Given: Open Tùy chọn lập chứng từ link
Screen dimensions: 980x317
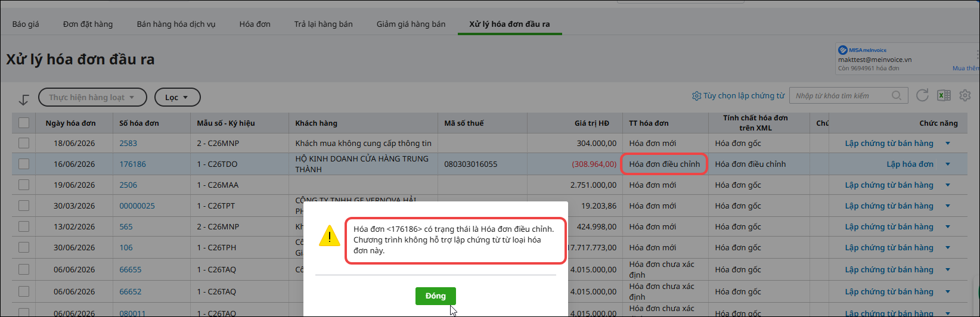Looking at the screenshot, I should tap(744, 96).
